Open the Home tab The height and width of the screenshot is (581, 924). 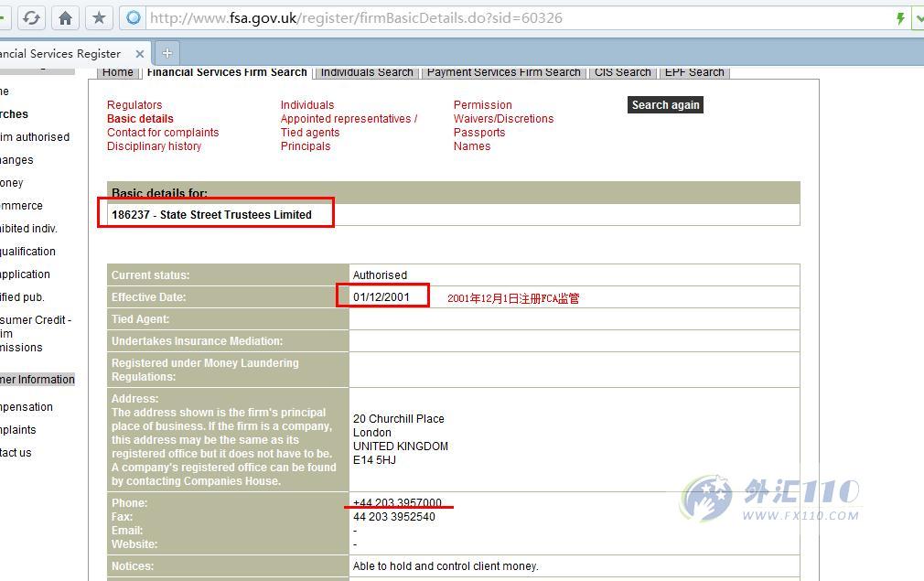(118, 72)
